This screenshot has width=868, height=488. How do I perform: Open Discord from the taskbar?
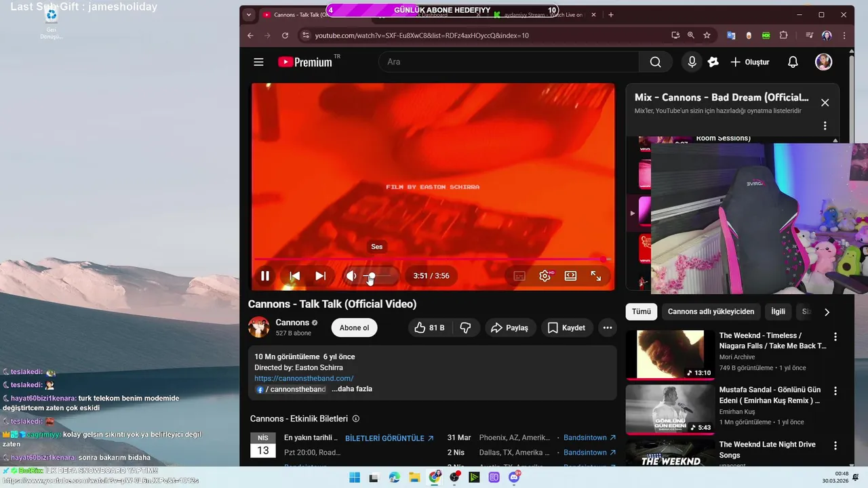[x=514, y=477]
